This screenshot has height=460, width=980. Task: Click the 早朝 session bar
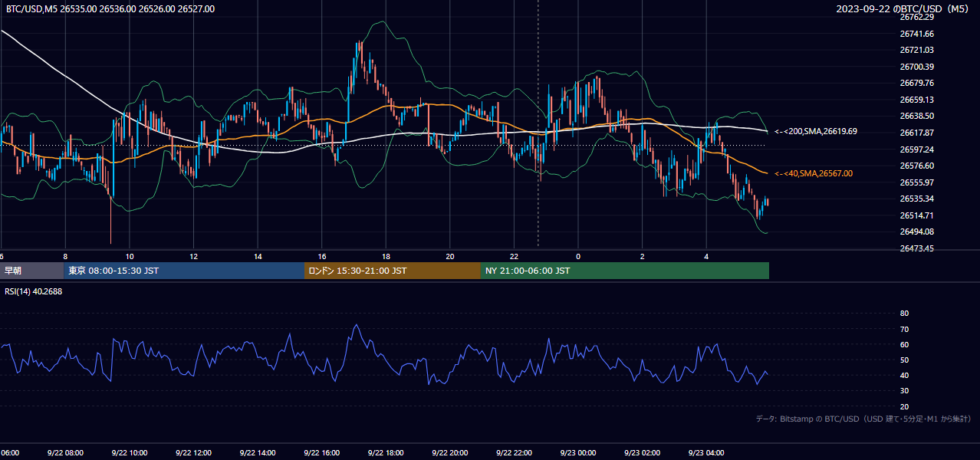(x=32, y=271)
